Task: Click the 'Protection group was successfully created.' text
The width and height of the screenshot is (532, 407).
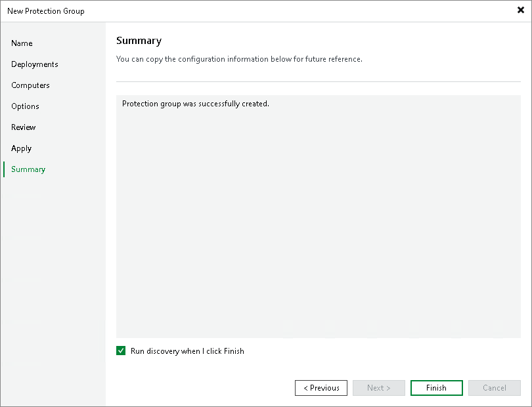Action: tap(196, 104)
